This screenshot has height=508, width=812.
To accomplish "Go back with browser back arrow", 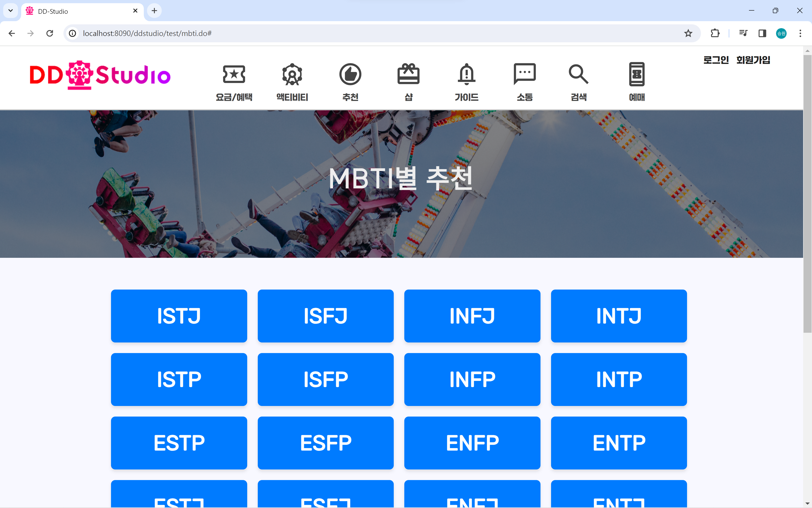I will pyautogui.click(x=12, y=33).
